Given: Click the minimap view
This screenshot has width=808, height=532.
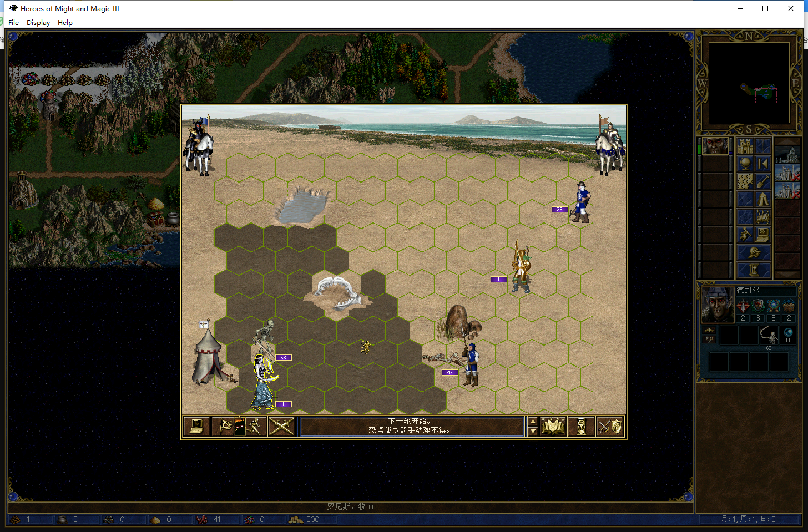Looking at the screenshot, I should pyautogui.click(x=749, y=83).
